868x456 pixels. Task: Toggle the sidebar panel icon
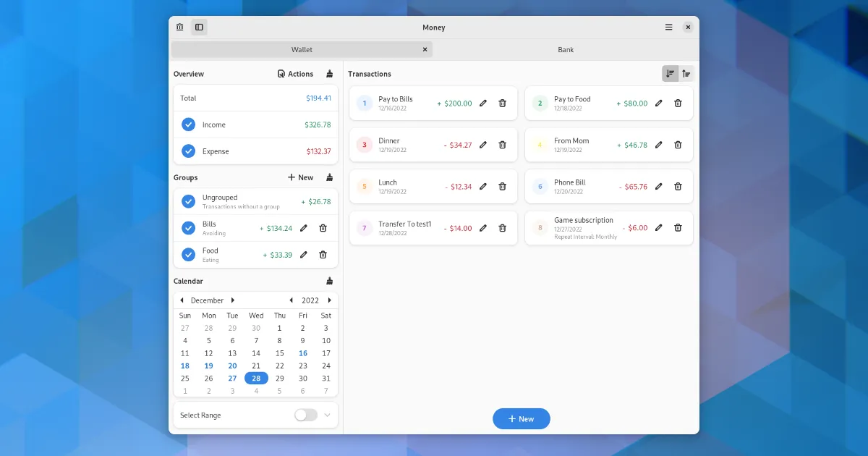coord(199,28)
